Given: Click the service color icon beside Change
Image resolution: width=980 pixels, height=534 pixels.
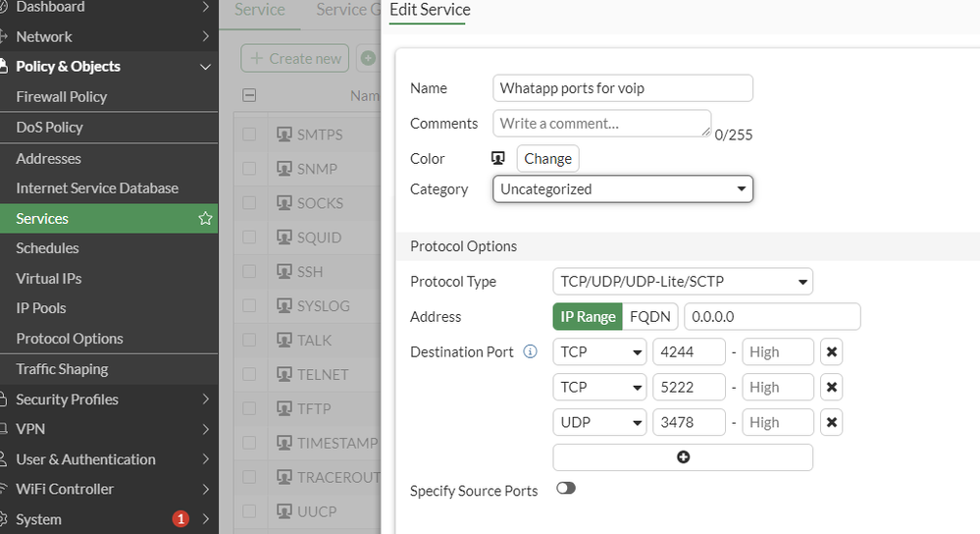Looking at the screenshot, I should point(497,158).
